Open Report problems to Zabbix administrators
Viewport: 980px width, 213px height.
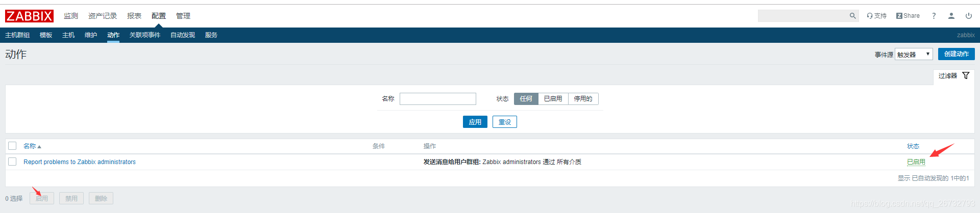pyautogui.click(x=80, y=162)
